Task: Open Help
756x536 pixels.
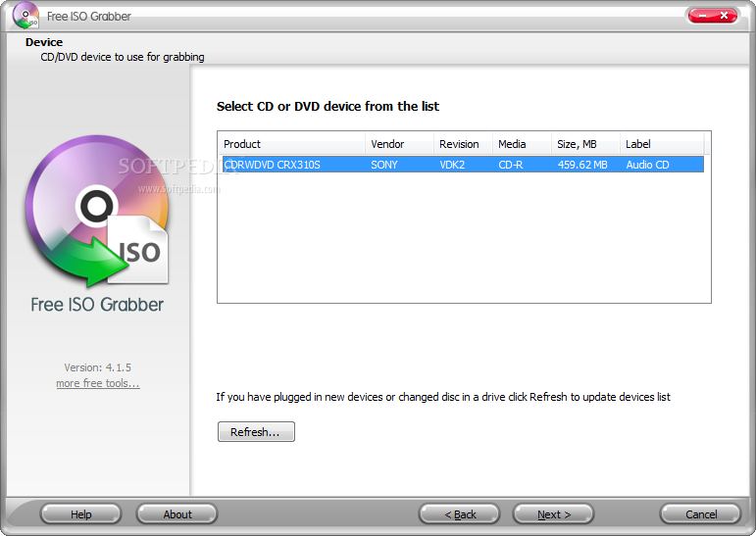Action: (x=80, y=514)
